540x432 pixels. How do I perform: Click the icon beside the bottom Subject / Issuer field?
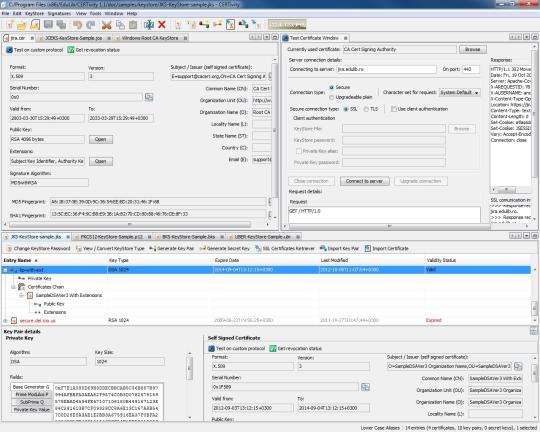pos(518,366)
